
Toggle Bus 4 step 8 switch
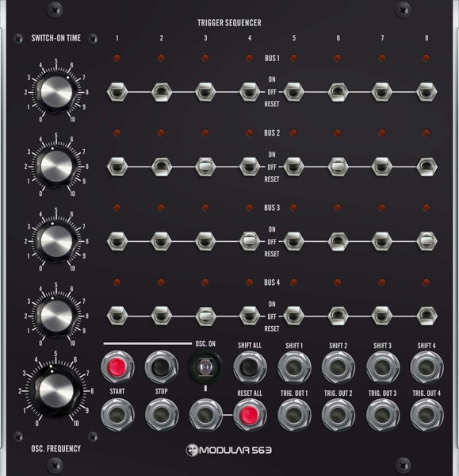click(x=426, y=317)
